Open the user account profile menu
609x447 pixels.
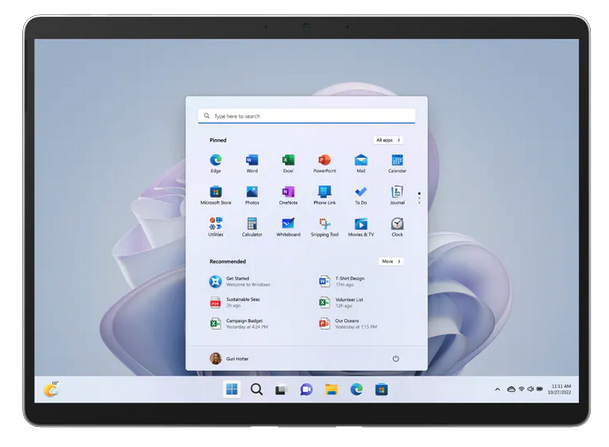pyautogui.click(x=229, y=358)
